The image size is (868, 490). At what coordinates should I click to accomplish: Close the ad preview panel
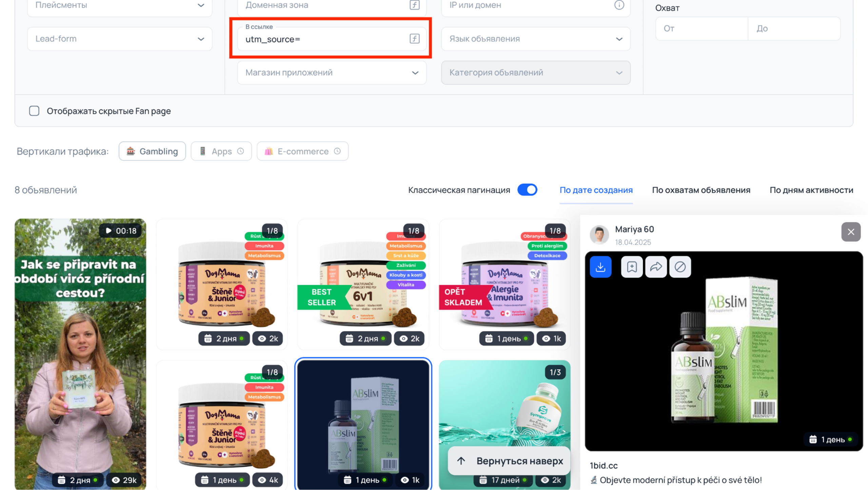coord(850,232)
